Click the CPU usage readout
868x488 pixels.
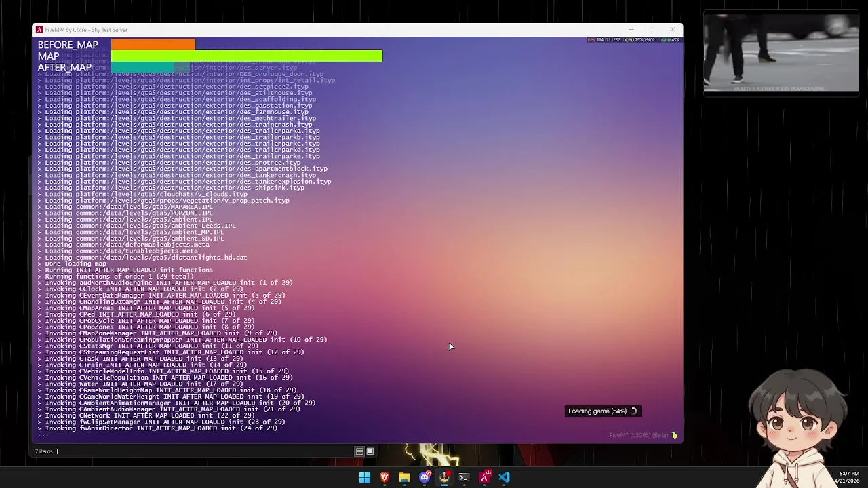click(x=639, y=40)
